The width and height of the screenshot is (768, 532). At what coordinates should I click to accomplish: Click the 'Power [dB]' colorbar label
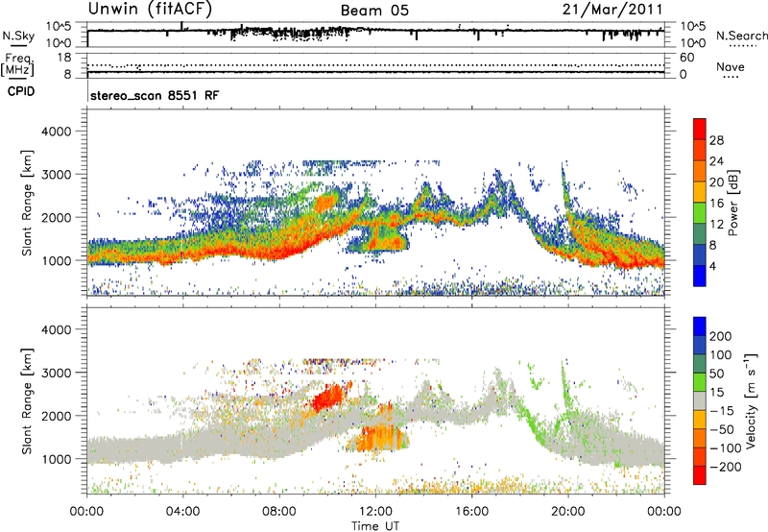(732, 203)
